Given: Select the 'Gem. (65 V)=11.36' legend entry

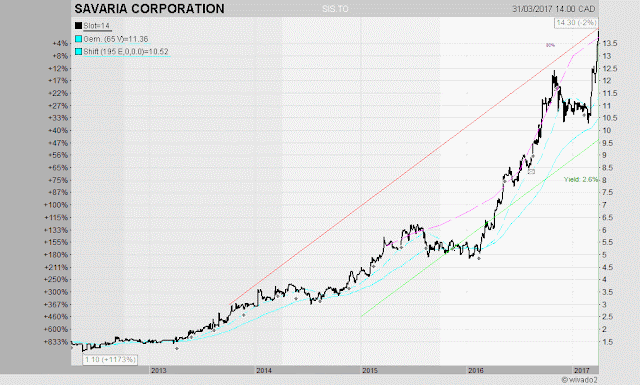Looking at the screenshot, I should coord(116,39).
